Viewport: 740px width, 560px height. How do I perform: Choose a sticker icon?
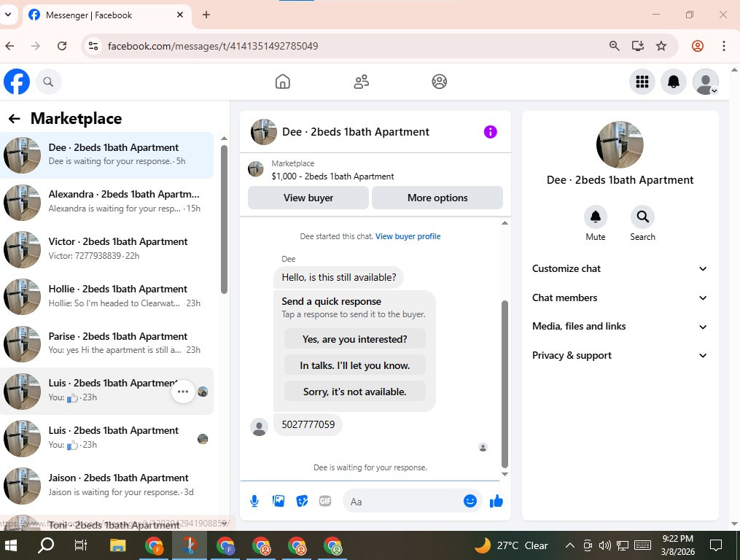coord(302,501)
